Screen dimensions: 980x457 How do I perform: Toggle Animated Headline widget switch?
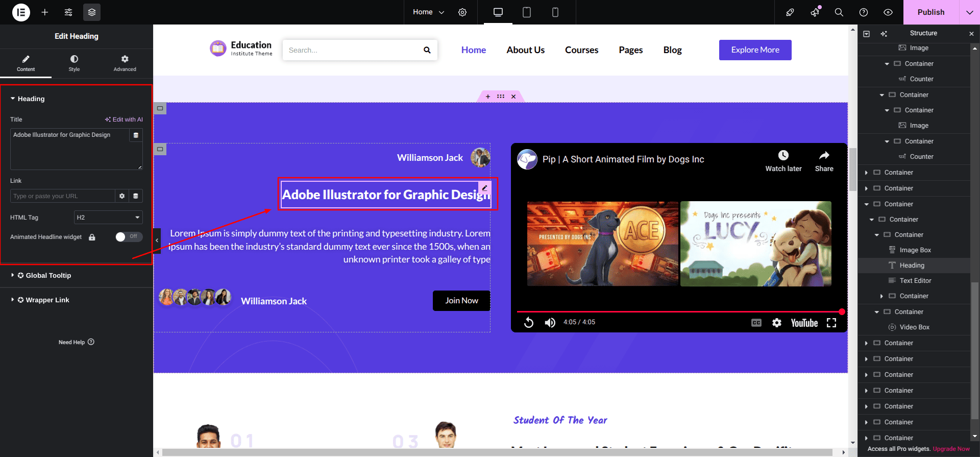pos(129,236)
